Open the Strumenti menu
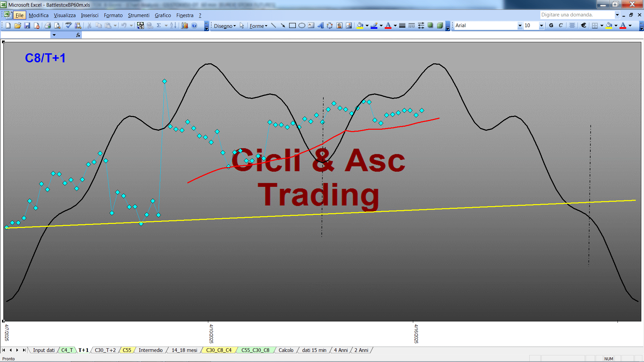The width and height of the screenshot is (644, 362). [x=139, y=15]
